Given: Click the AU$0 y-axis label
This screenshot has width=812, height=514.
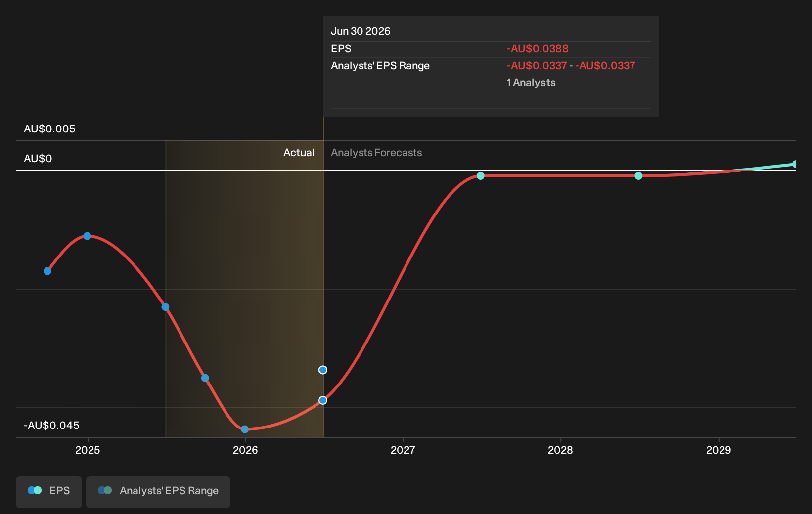Looking at the screenshot, I should click(x=38, y=159).
